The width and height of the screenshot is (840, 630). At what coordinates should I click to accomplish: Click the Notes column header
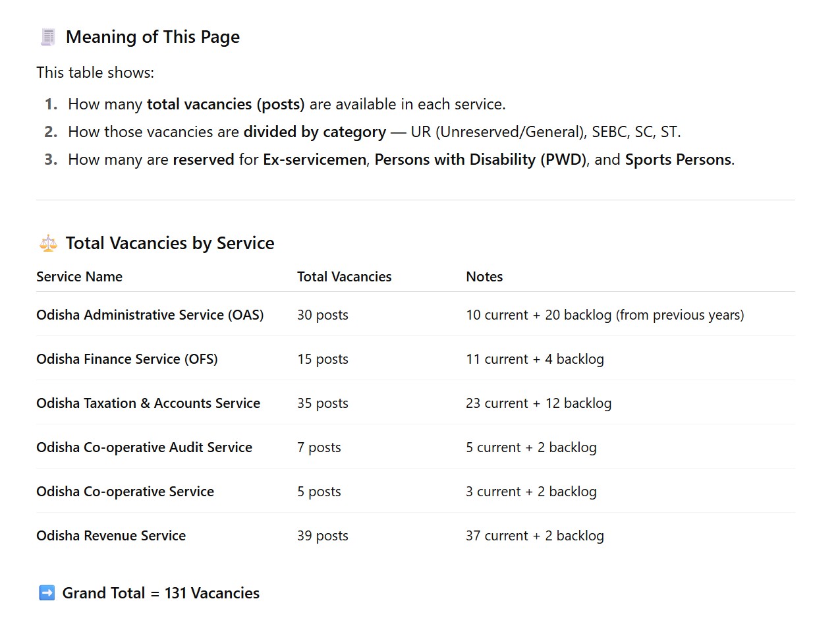coord(484,277)
